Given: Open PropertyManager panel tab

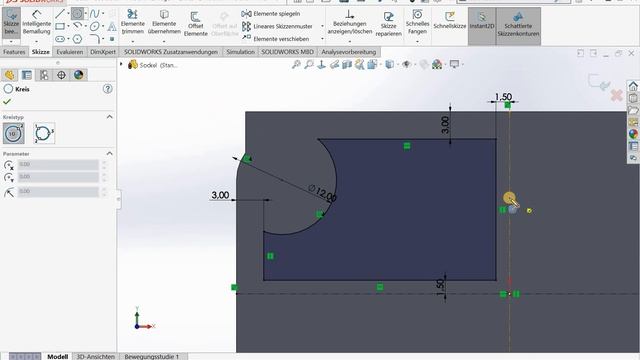Looking at the screenshot, I should click(27, 75).
